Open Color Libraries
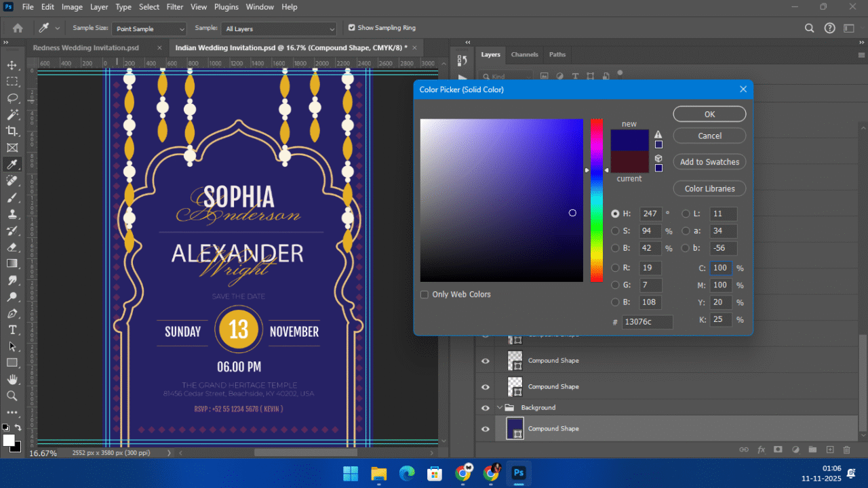Screen dimensions: 868x488 click(709, 189)
